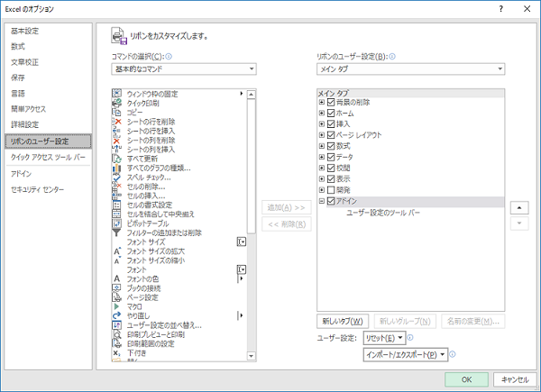This screenshot has height=392, width=541.
Task: Select ユーザー設定のツール バー tree item
Action: [x=383, y=213]
